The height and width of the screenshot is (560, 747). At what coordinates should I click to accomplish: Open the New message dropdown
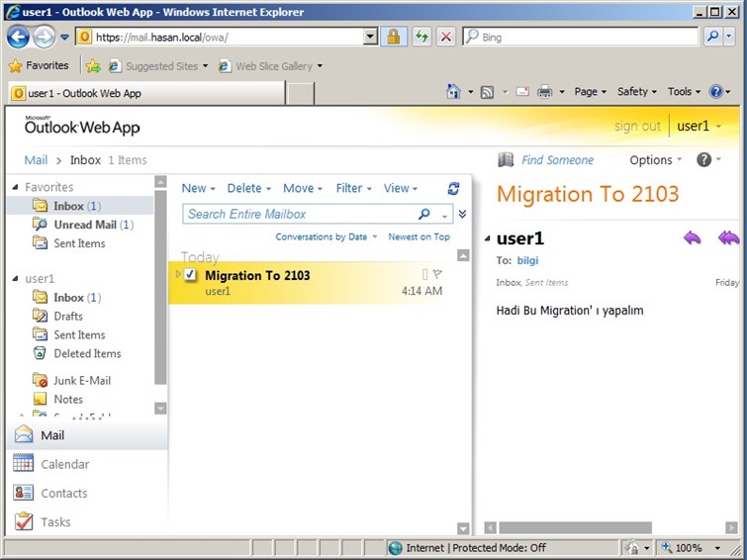click(198, 188)
